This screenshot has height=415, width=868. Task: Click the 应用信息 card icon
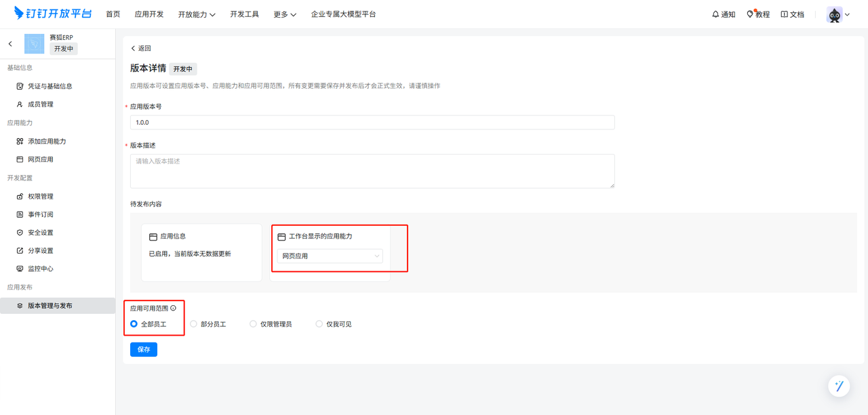pos(153,237)
